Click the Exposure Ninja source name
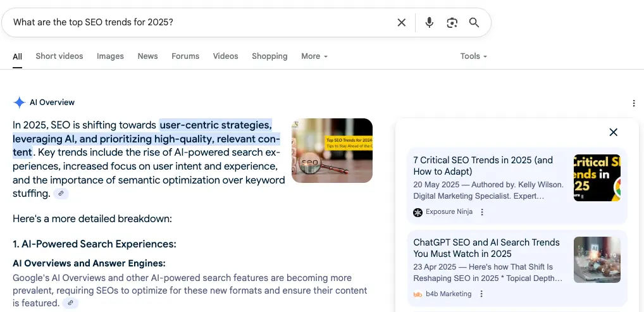Image resolution: width=644 pixels, height=312 pixels. [449, 212]
